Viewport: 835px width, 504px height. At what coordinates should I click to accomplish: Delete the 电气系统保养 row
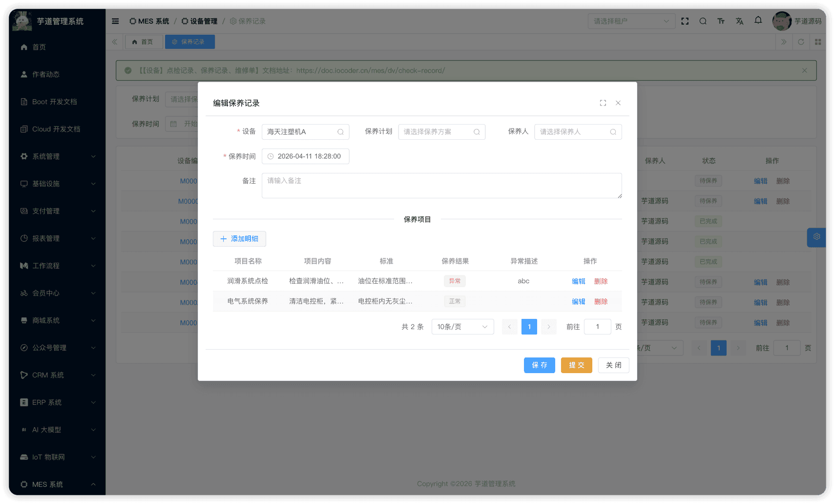click(601, 302)
